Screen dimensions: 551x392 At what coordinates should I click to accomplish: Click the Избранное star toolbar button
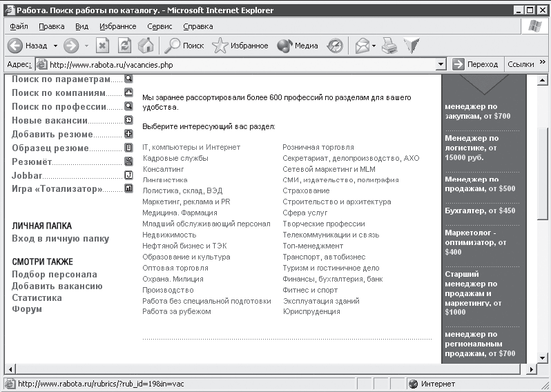point(240,46)
